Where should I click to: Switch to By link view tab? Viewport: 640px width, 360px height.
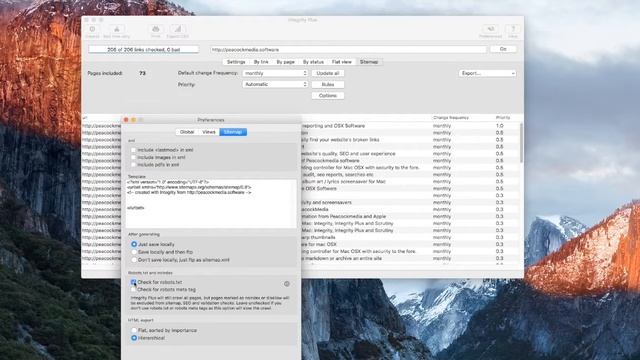pos(261,62)
